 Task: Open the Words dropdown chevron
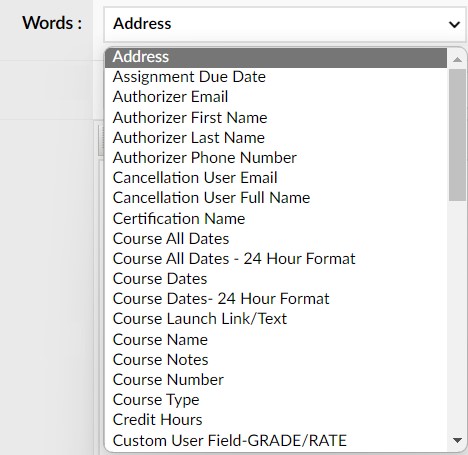[454, 24]
